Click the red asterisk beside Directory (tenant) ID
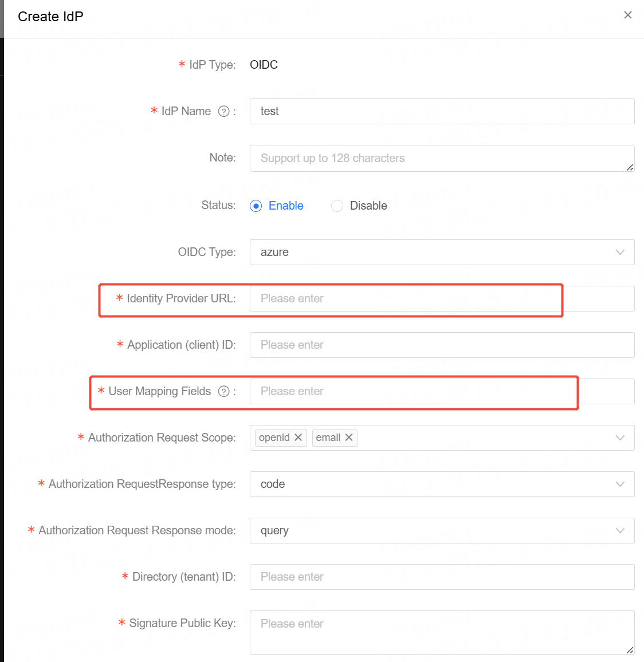Screen dimensions: 644x662 (125, 577)
